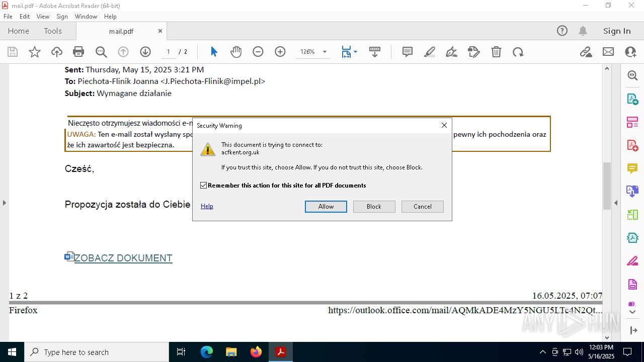The image size is (644, 362).
Task: Go to next page arrow
Action: [145, 52]
